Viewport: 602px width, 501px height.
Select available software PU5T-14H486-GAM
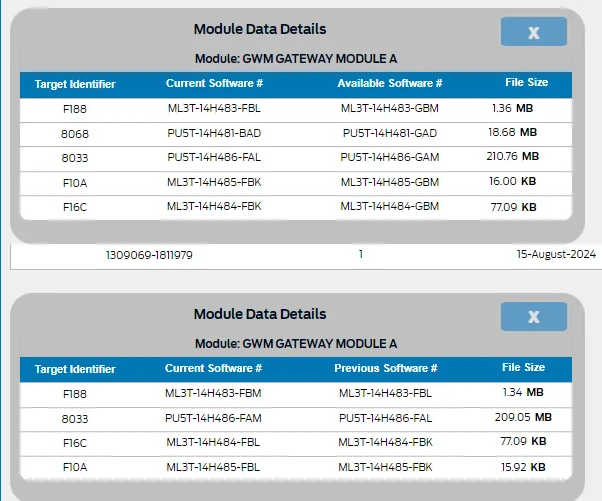click(x=390, y=157)
